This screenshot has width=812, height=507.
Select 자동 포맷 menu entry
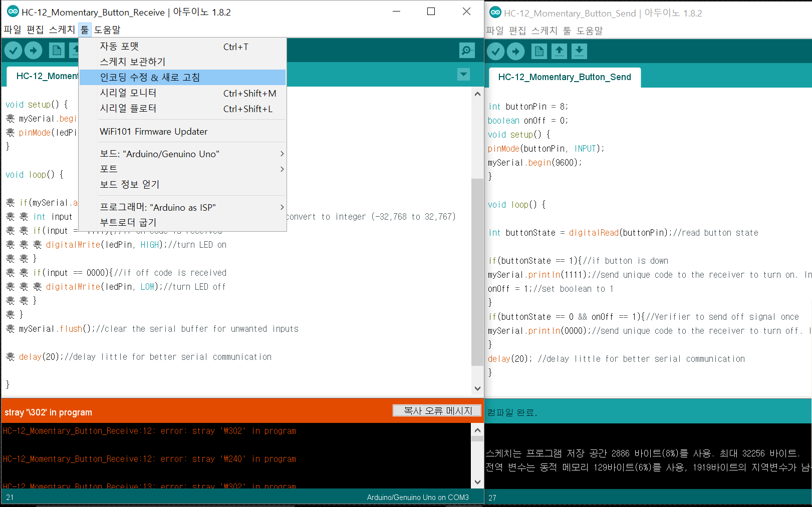click(x=182, y=47)
